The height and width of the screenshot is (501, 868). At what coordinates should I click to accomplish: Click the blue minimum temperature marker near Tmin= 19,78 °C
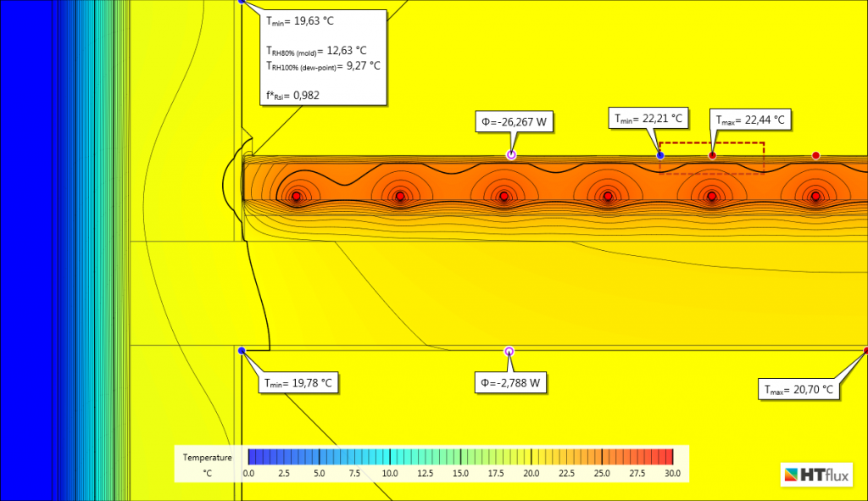pos(242,349)
